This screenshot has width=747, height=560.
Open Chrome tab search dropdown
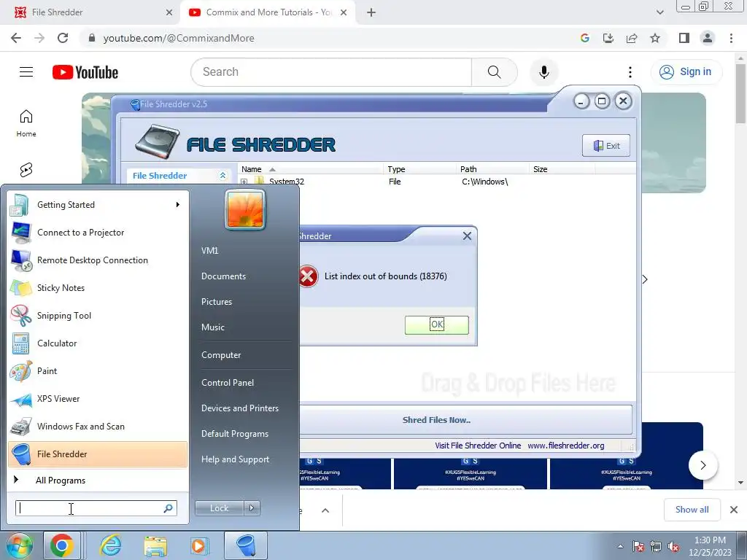[659, 12]
